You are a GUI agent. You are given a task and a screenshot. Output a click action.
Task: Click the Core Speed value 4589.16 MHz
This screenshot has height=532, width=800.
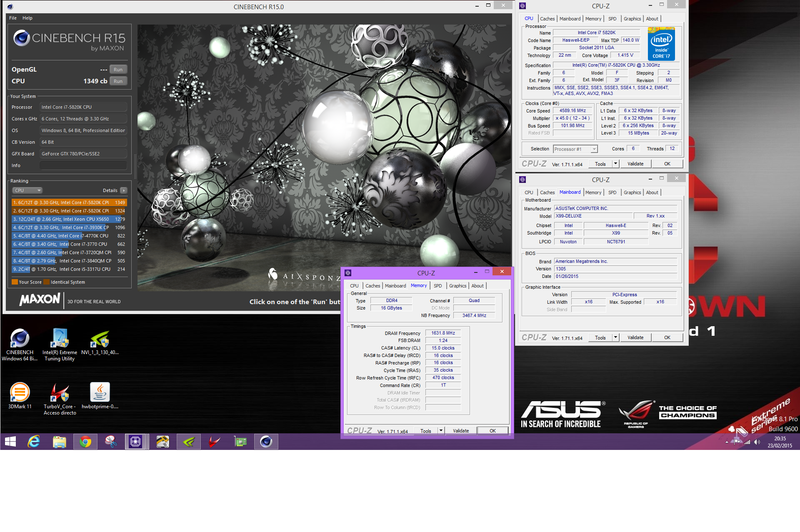572,111
